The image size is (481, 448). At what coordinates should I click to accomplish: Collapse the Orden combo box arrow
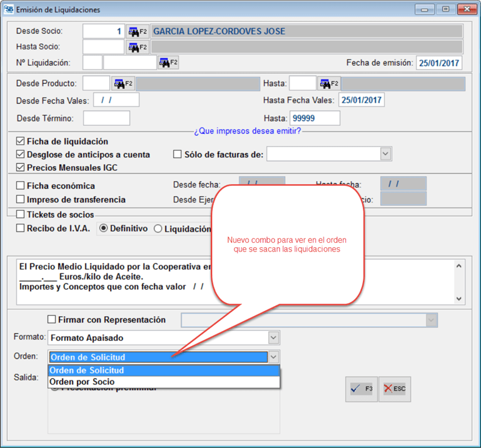(273, 357)
